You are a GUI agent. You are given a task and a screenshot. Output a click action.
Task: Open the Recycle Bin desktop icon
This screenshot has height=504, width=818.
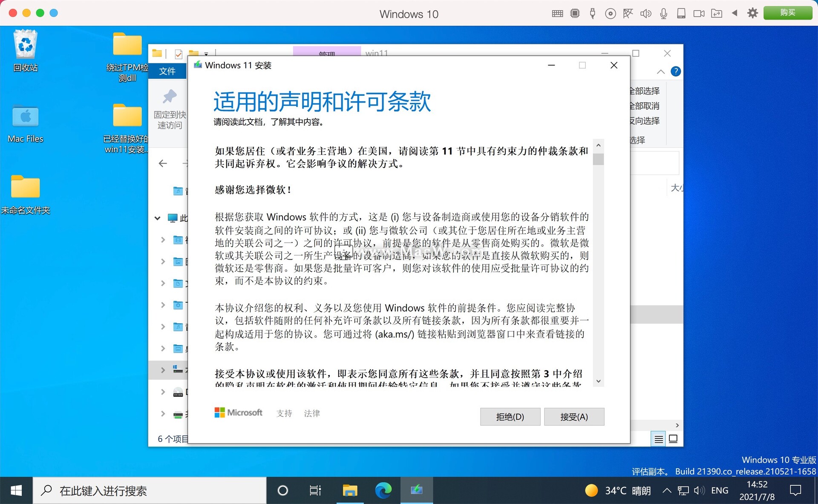point(26,45)
